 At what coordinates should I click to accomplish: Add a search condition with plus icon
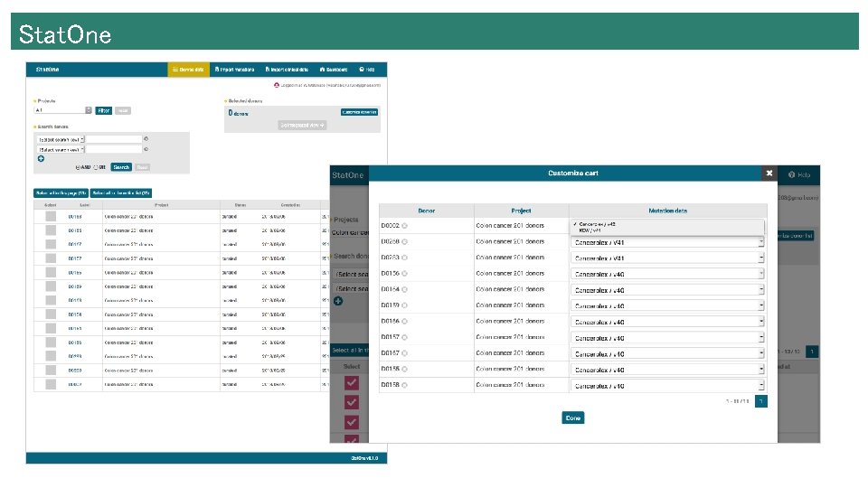click(41, 159)
